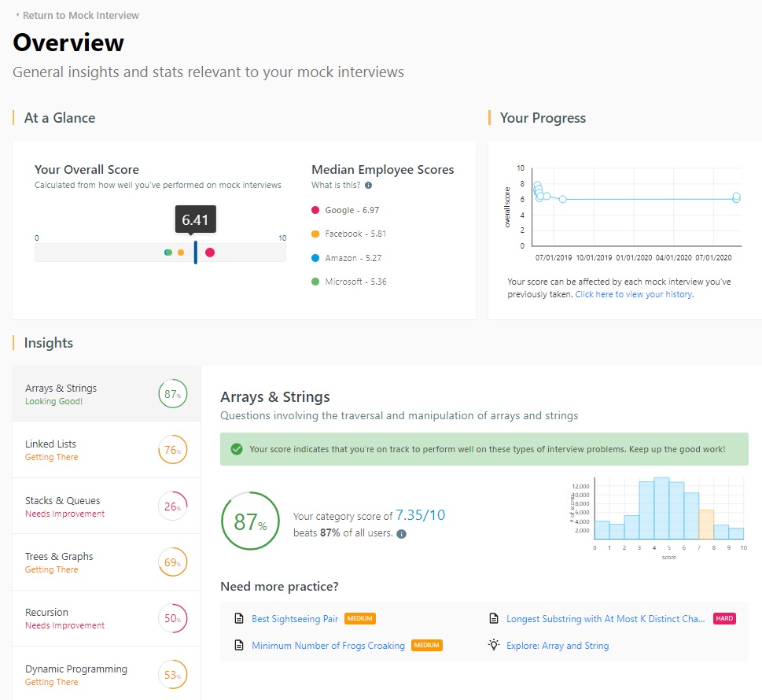Viewport: 762px width, 700px height.
Task: Click the 07/01/2019 date label on progress chart
Action: coord(554,258)
